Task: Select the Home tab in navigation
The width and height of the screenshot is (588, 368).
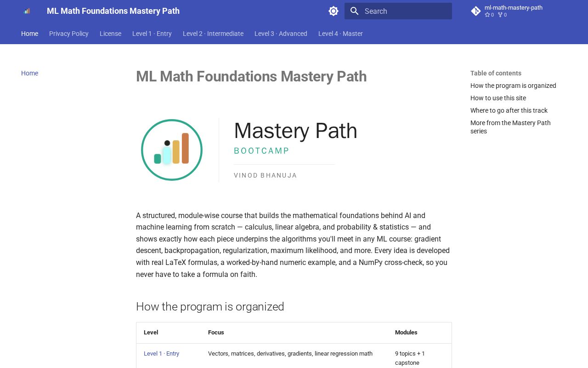Action: point(29,34)
